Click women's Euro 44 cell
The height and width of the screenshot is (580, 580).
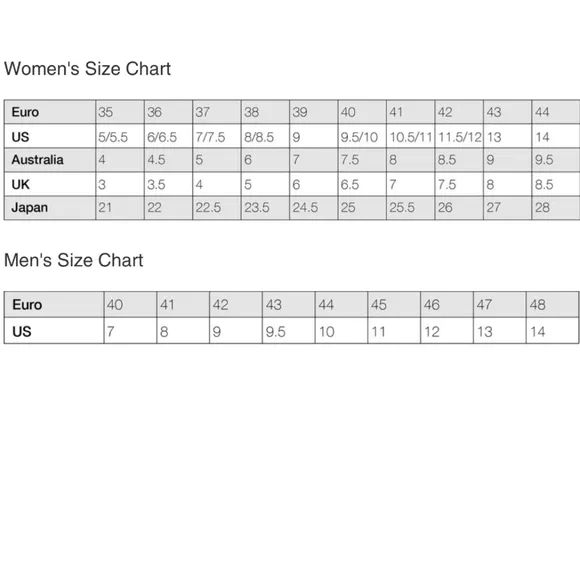(x=556, y=112)
